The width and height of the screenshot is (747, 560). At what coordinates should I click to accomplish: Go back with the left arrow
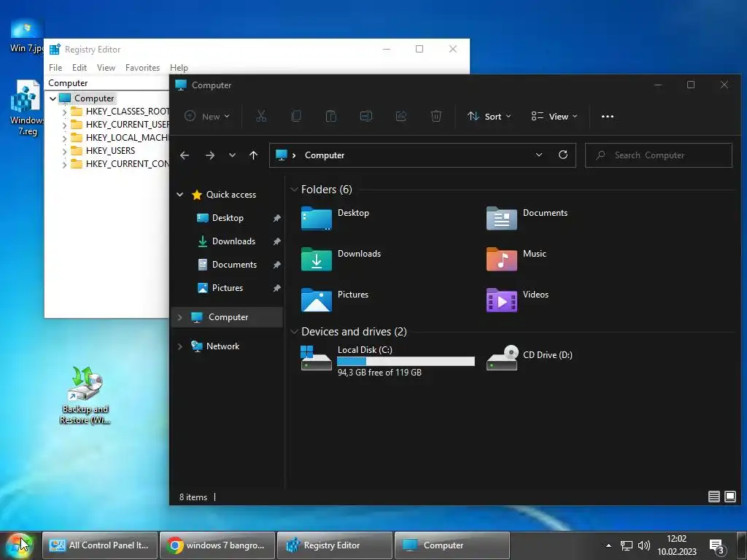(185, 155)
